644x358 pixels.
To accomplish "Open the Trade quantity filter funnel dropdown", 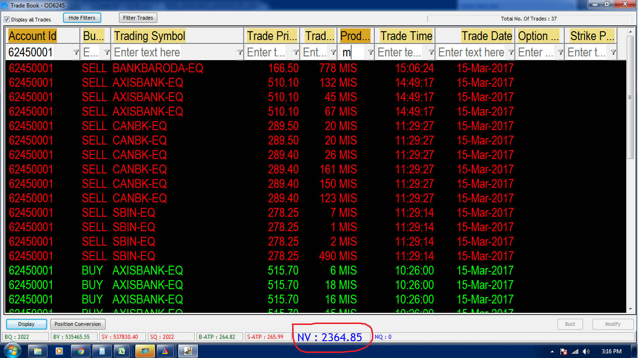I will [333, 52].
